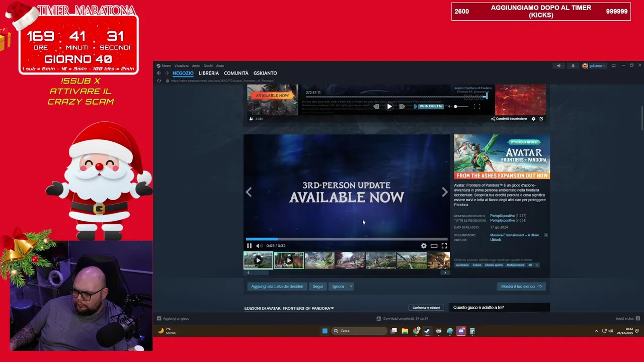Screen dimensions: 644x362
Task: Show hidden system tray icons
Action: click(596, 331)
